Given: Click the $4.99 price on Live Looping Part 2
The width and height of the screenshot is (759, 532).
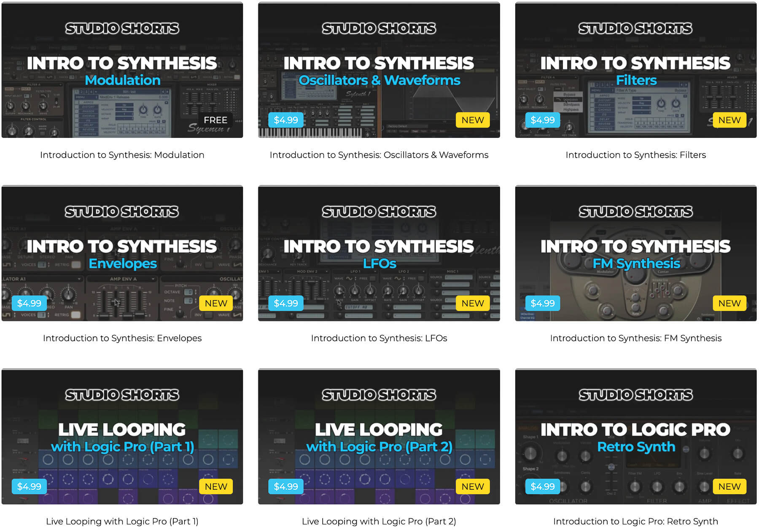Looking at the screenshot, I should point(286,486).
